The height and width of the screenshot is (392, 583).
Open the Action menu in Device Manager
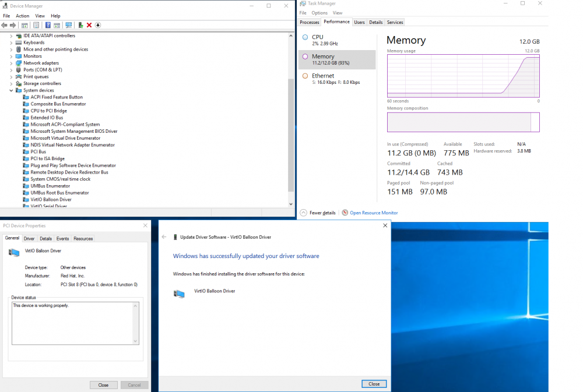[22, 16]
